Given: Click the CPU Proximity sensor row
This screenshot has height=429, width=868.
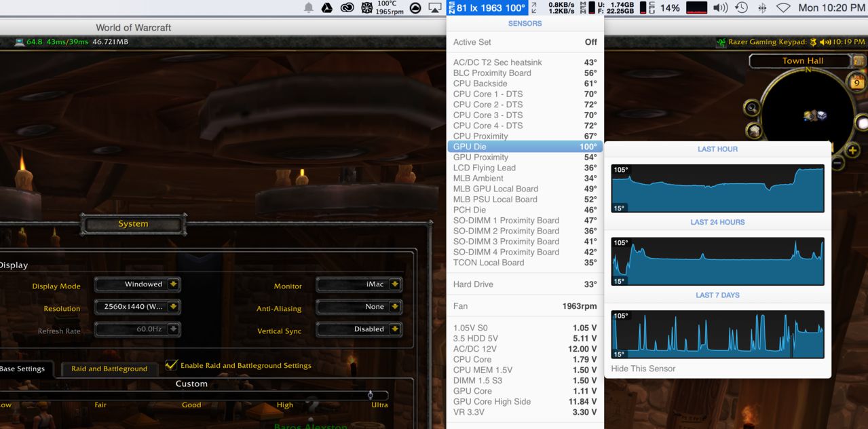Looking at the screenshot, I should (525, 136).
